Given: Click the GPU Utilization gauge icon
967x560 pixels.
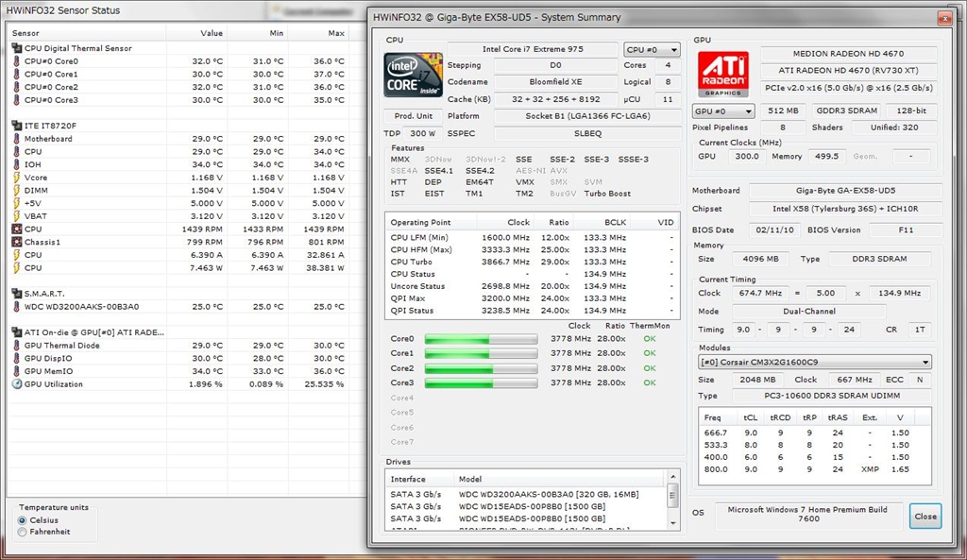Looking at the screenshot, I should coord(16,384).
